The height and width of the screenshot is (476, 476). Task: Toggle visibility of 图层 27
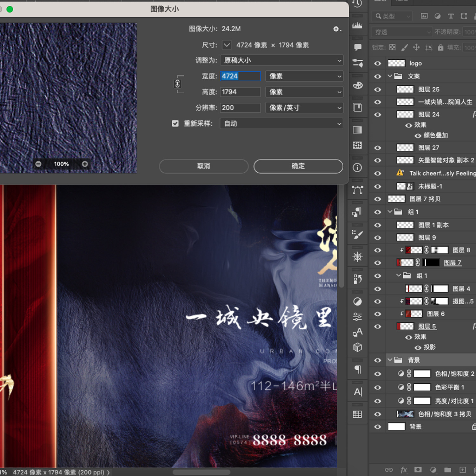coord(378,148)
